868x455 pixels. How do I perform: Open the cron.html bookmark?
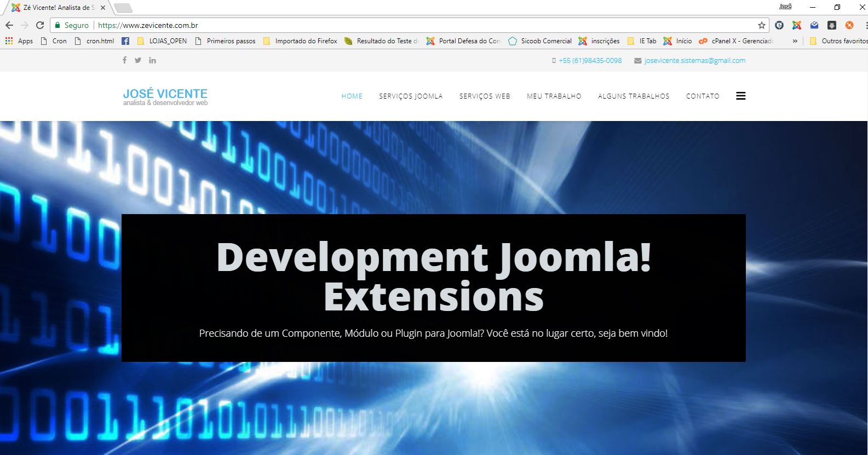pos(94,41)
